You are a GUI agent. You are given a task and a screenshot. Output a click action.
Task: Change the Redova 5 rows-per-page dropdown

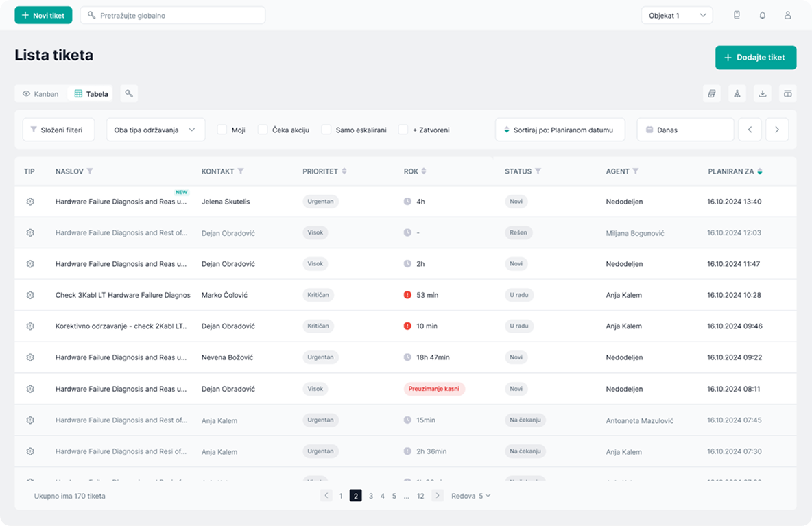[470, 496]
